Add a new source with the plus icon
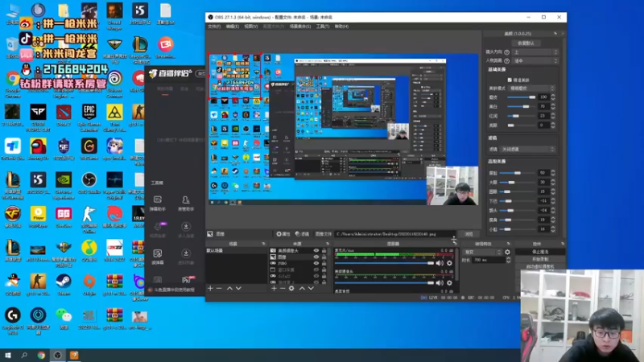The width and height of the screenshot is (644, 362). pos(274,289)
